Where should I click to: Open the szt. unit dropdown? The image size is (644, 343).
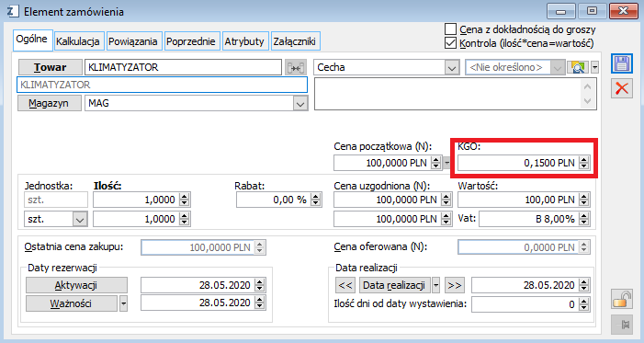point(80,219)
